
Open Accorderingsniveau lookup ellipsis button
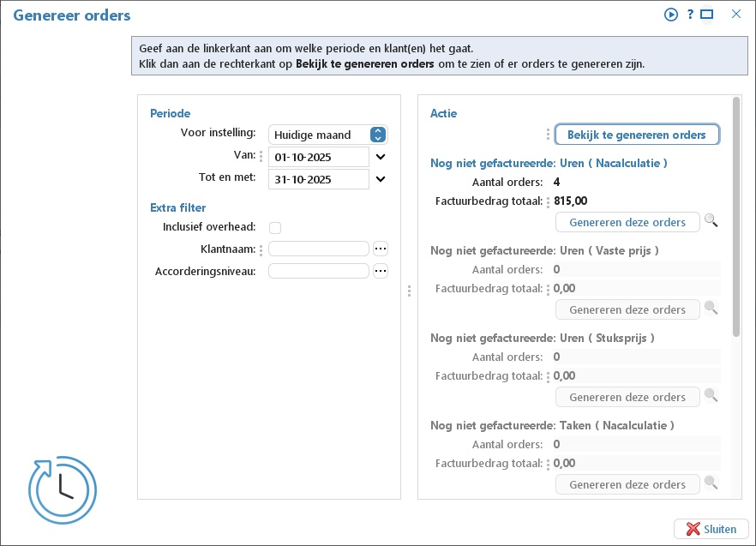pyautogui.click(x=381, y=271)
